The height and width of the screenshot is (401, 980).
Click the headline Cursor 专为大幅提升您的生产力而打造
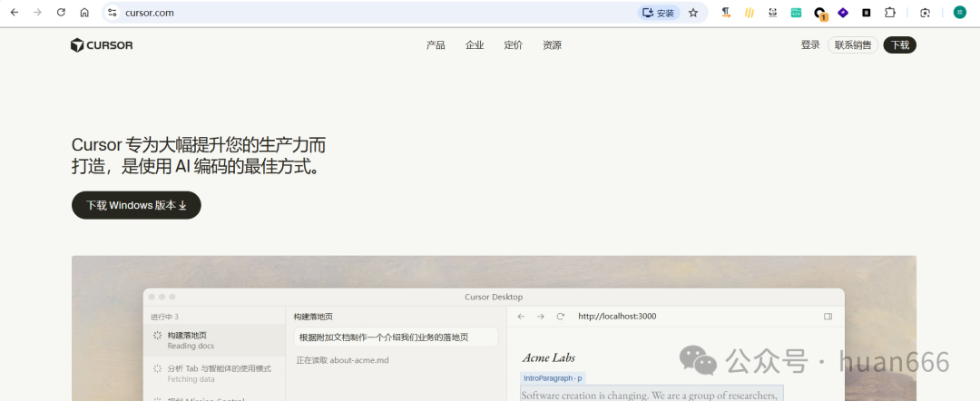click(199, 155)
